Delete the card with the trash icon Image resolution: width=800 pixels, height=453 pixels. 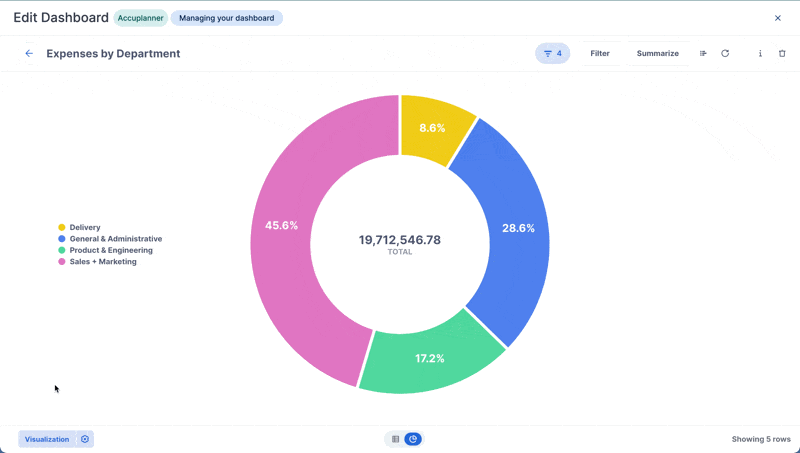(x=782, y=54)
